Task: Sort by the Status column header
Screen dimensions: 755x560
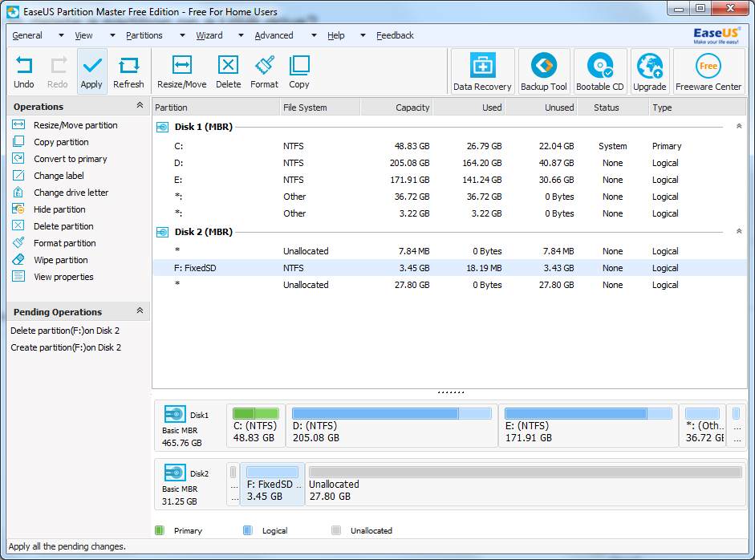Action: [x=613, y=108]
